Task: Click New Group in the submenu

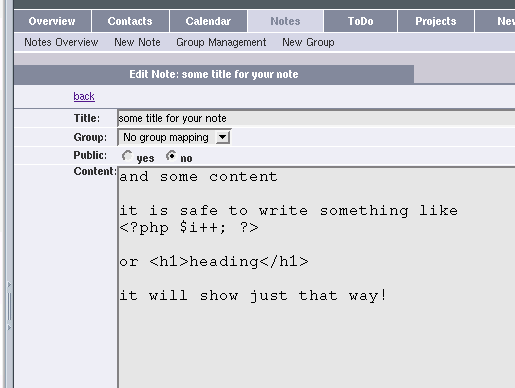Action: 308,42
